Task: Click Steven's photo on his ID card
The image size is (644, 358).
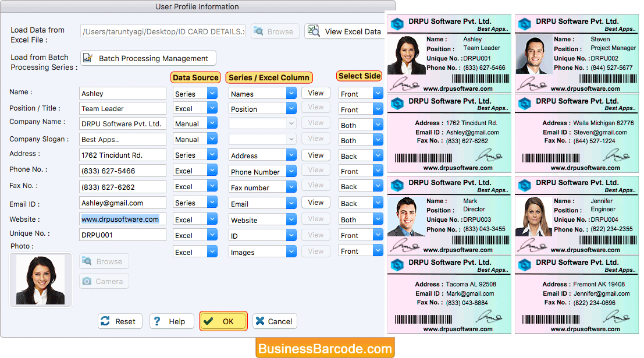Action: [x=534, y=54]
